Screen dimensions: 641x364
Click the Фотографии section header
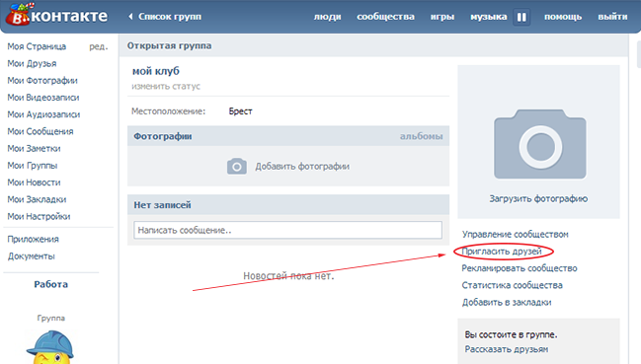163,136
